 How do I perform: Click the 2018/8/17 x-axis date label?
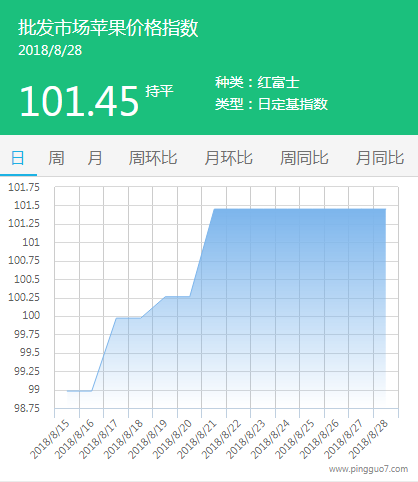click(x=99, y=439)
